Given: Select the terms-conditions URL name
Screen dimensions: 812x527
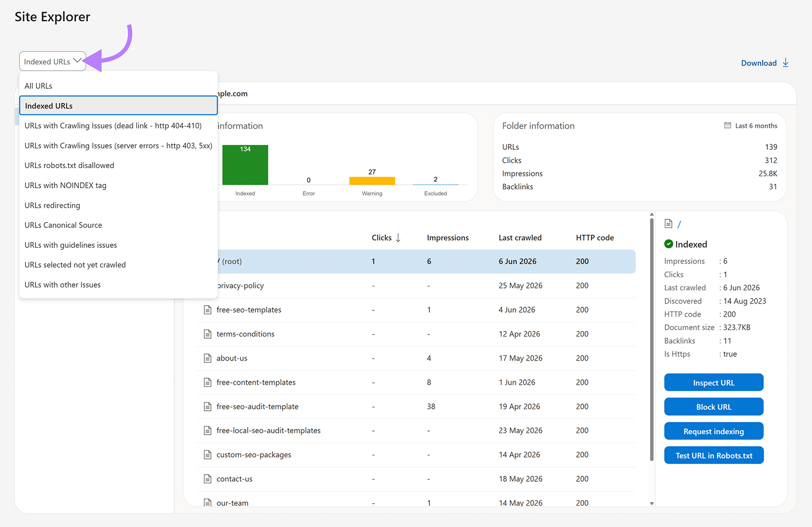Looking at the screenshot, I should [245, 334].
